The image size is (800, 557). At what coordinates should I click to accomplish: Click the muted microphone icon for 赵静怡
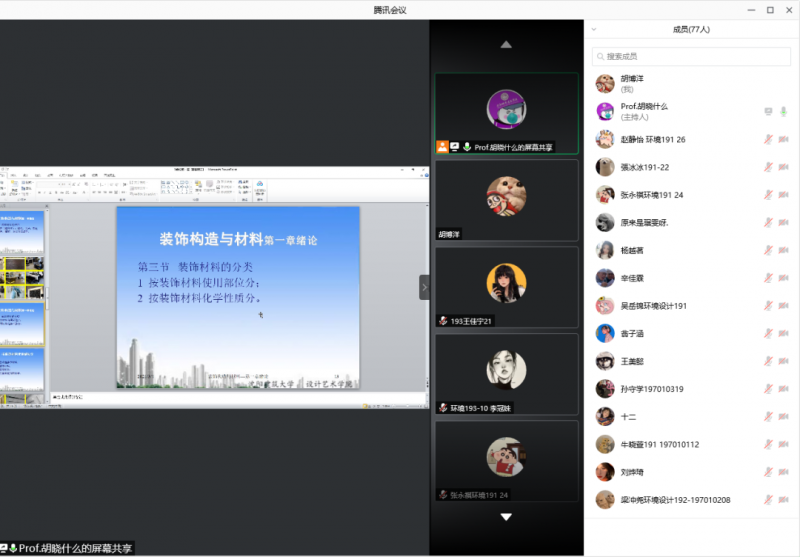click(x=768, y=139)
